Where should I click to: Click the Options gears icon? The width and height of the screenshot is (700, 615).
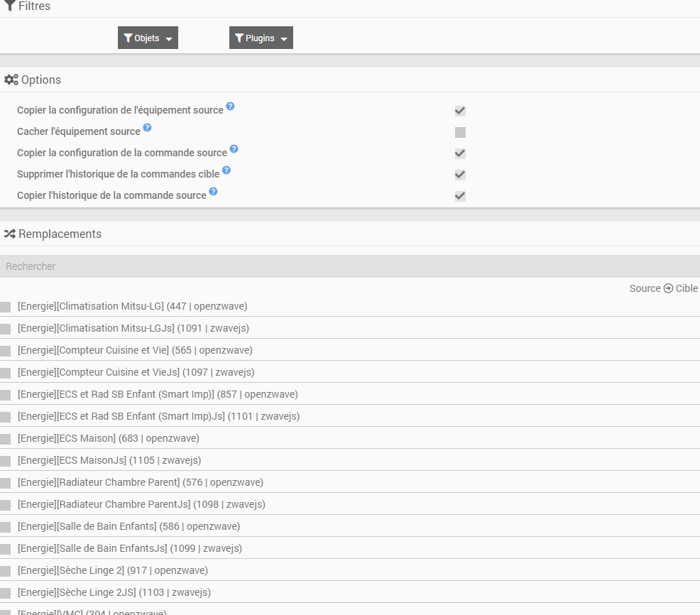pos(11,80)
